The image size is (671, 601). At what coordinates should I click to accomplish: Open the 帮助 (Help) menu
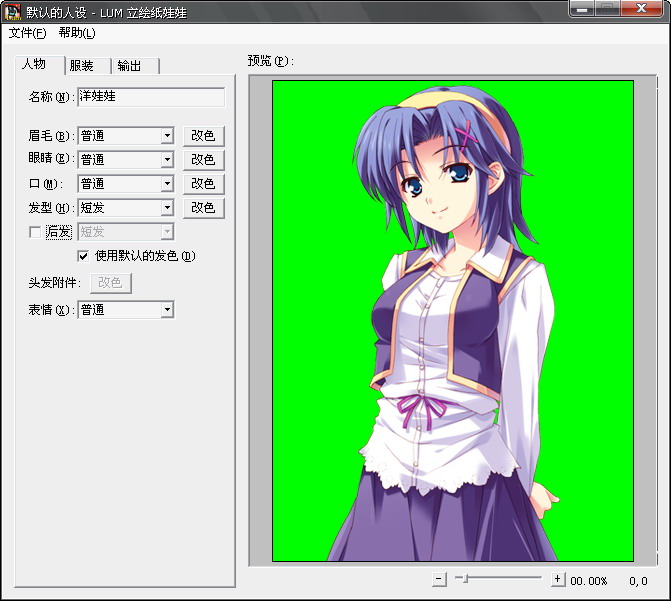[x=77, y=33]
